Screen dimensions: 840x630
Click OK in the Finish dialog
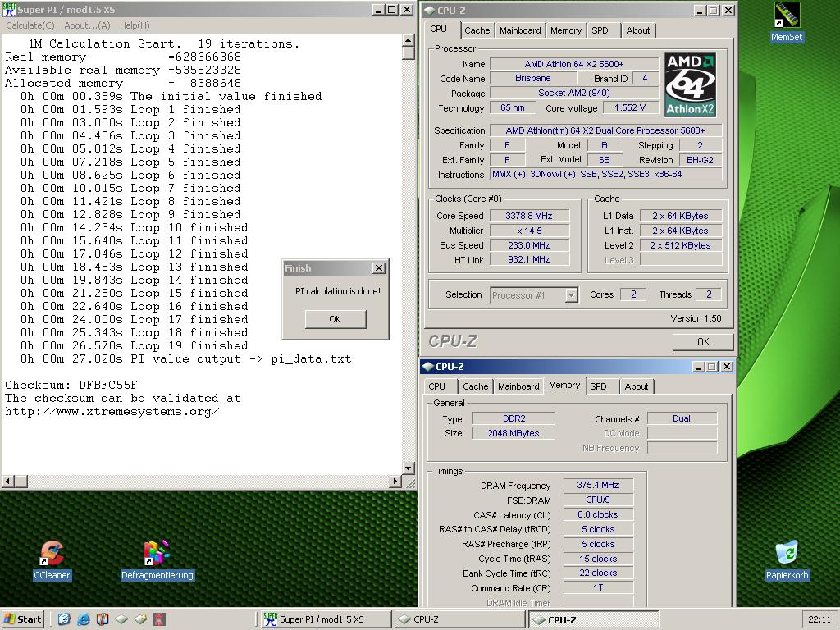click(x=336, y=319)
